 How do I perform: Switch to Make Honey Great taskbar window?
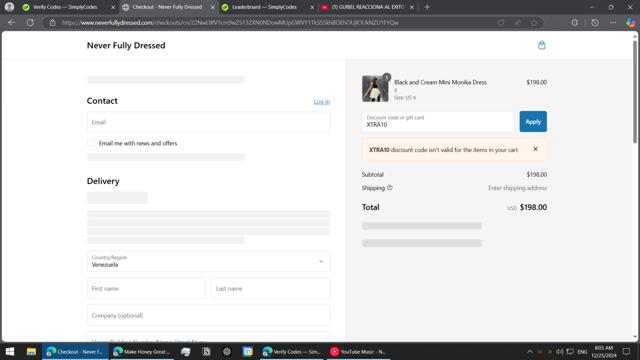[x=142, y=351]
